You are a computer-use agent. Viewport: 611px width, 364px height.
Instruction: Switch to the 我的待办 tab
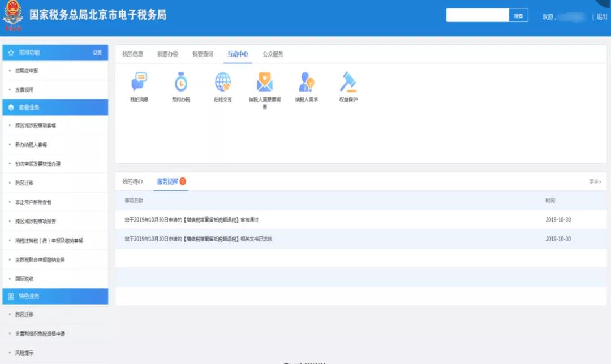tap(135, 182)
